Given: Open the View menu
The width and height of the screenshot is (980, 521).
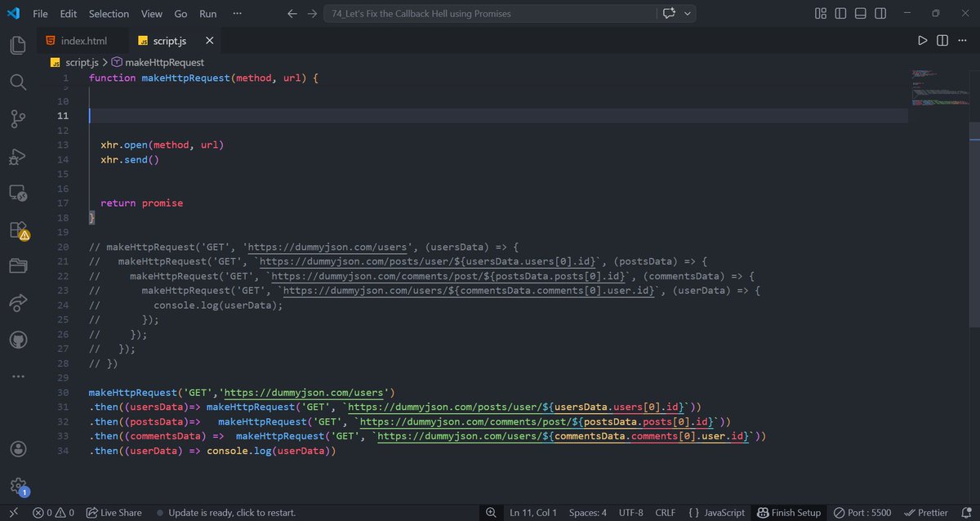Looking at the screenshot, I should click(151, 14).
